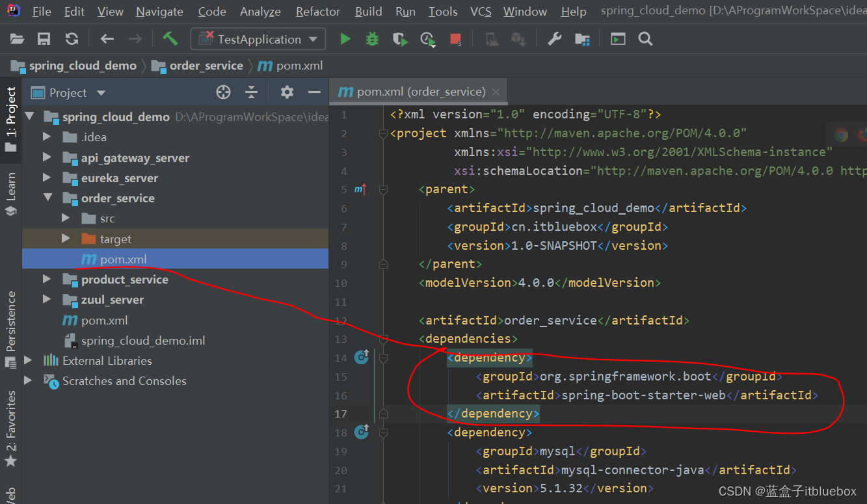
Task: Click the Select Opened File target icon
Action: tap(223, 92)
